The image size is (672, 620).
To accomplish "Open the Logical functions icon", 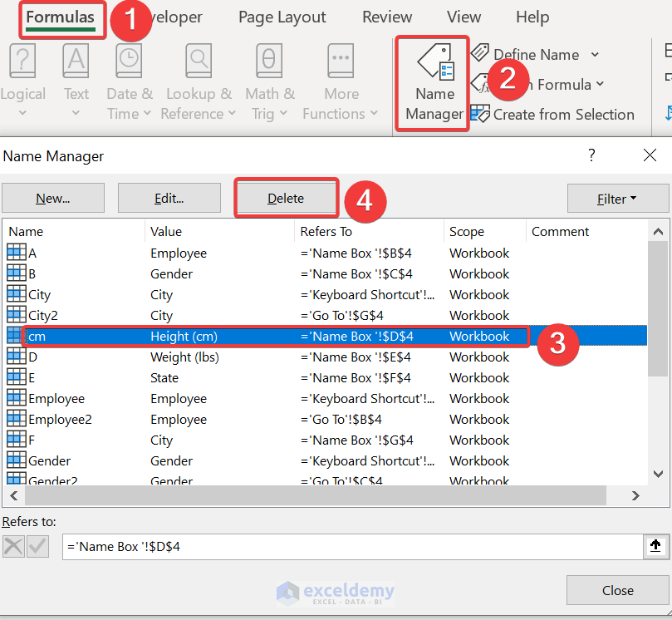I will point(22,61).
